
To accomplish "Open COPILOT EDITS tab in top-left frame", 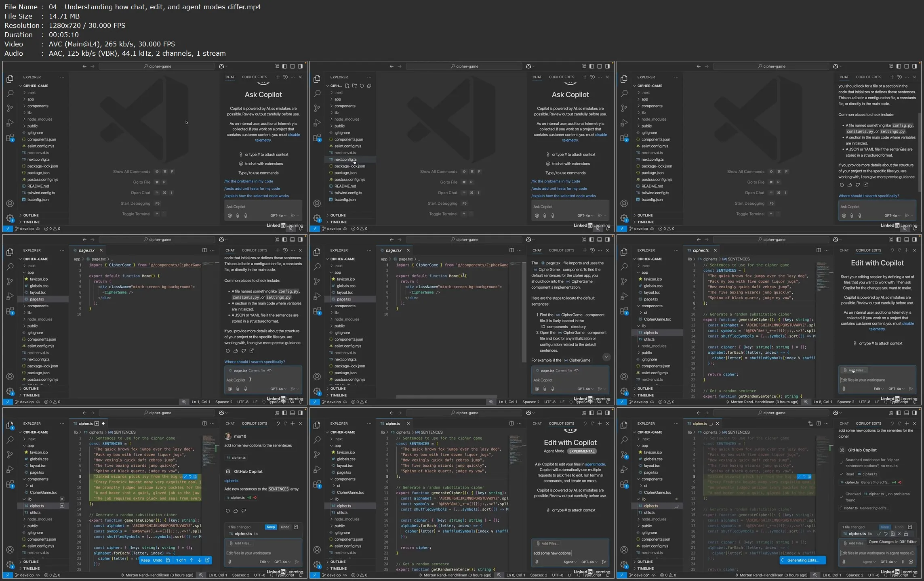I will 254,77.
